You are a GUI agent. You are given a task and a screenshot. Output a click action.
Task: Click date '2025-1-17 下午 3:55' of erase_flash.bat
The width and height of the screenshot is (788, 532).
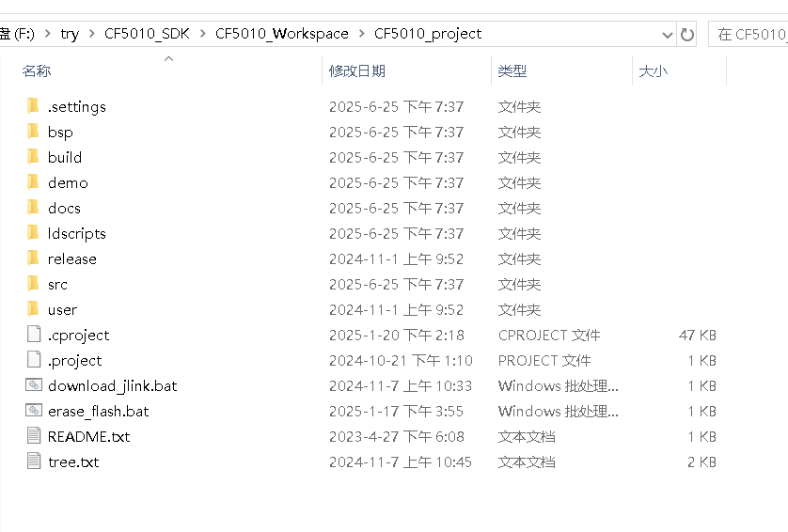[396, 411]
